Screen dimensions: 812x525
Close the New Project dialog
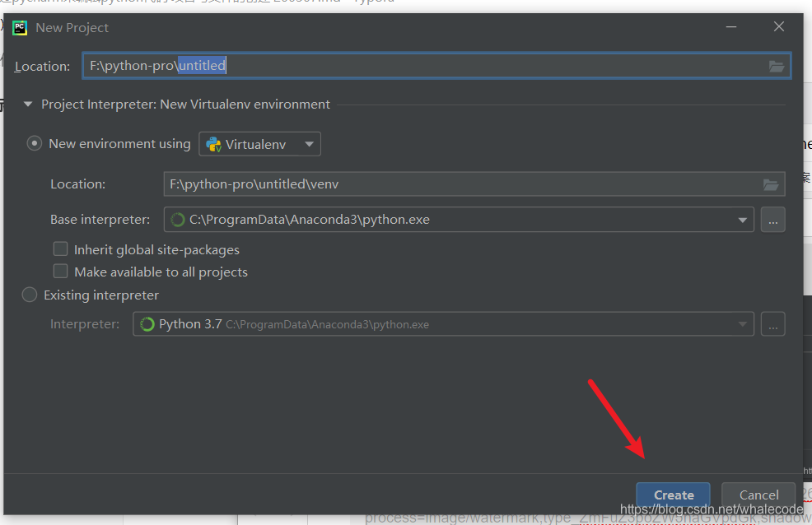tap(778, 27)
